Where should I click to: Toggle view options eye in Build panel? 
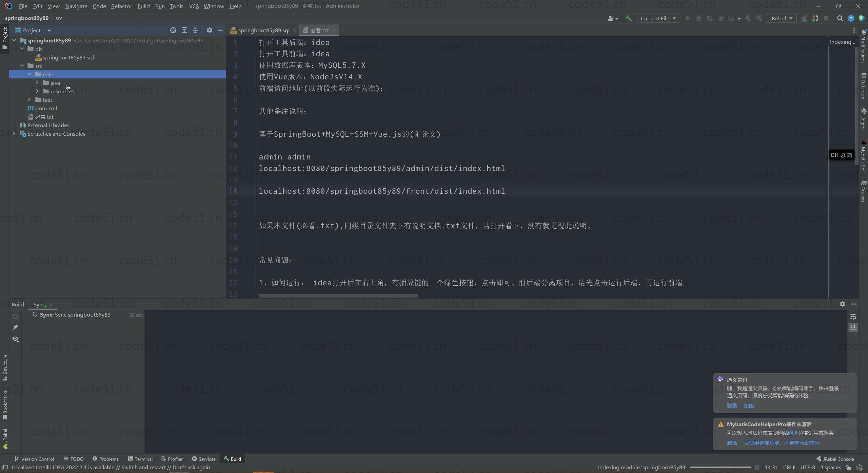pyautogui.click(x=15, y=339)
